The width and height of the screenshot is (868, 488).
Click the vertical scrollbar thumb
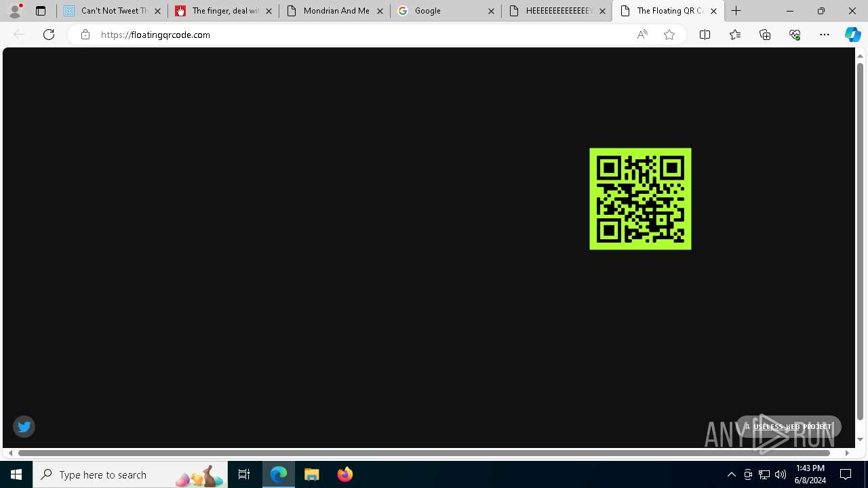pos(860,241)
